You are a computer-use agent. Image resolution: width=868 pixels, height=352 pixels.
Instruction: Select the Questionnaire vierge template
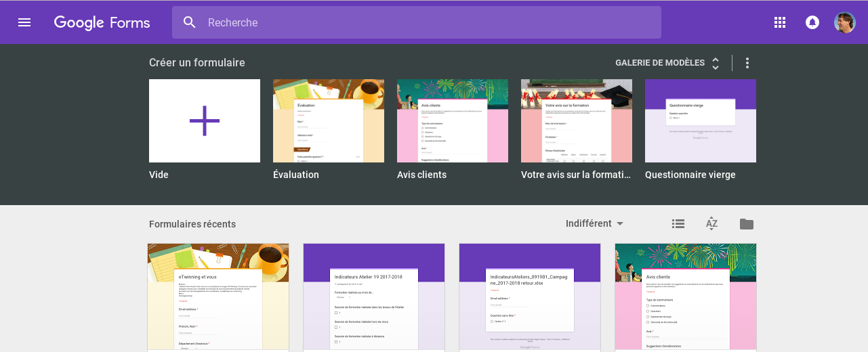tap(701, 121)
